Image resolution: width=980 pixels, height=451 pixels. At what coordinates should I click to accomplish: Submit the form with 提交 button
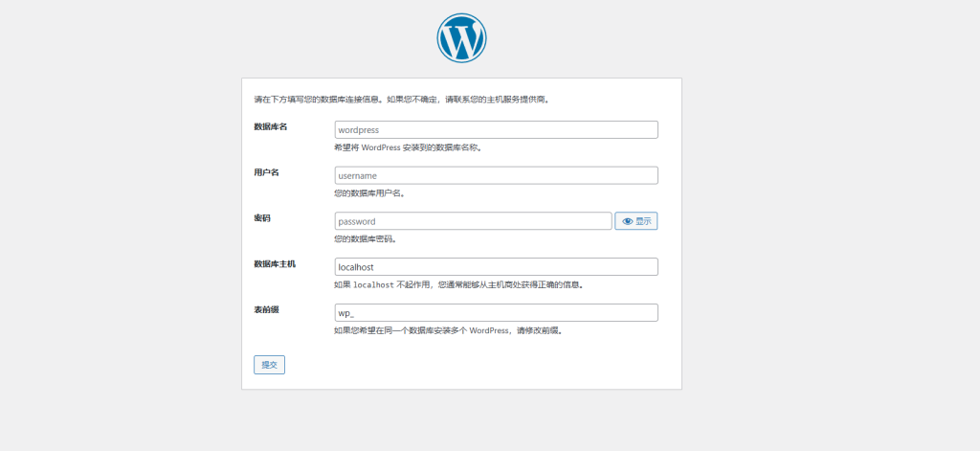tap(269, 365)
